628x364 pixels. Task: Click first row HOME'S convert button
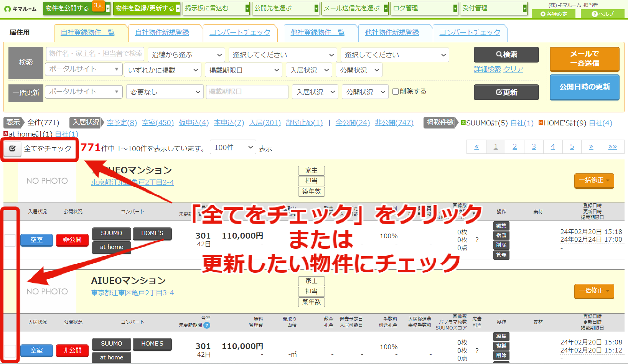(x=152, y=234)
